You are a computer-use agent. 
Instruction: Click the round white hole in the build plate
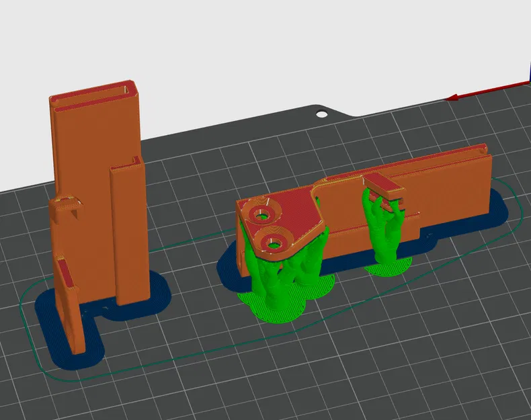coord(322,114)
